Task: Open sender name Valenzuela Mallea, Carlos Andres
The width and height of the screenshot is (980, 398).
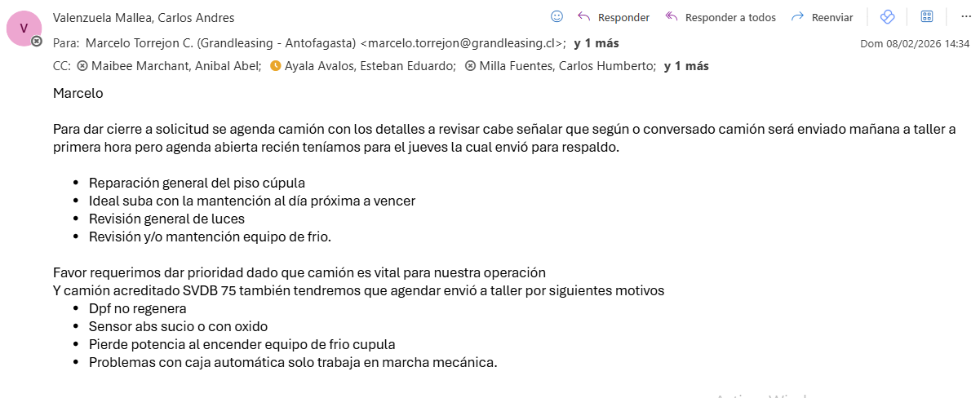Action: click(144, 17)
